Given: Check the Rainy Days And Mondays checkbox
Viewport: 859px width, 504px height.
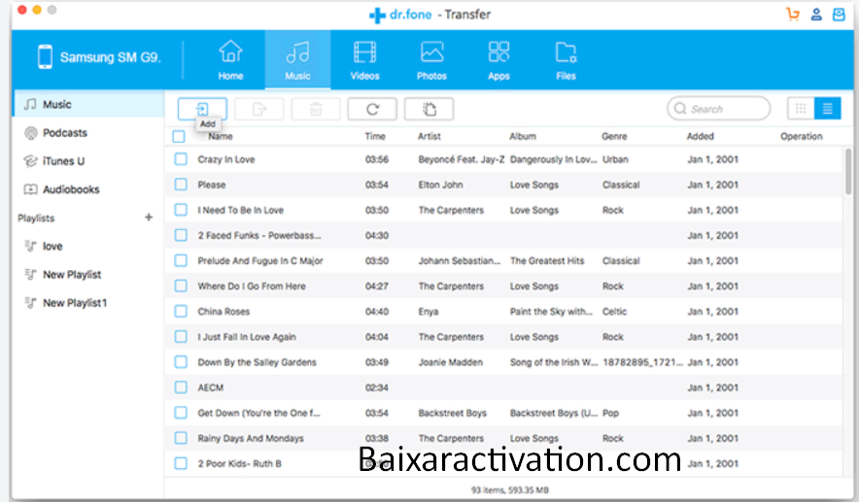Looking at the screenshot, I should pos(181,438).
